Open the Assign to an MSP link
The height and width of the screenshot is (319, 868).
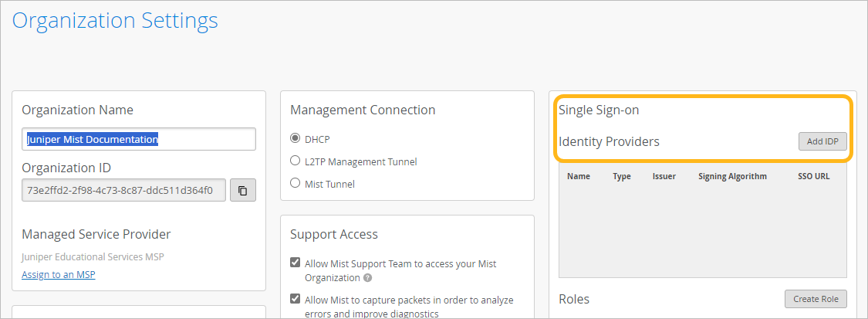tap(59, 275)
